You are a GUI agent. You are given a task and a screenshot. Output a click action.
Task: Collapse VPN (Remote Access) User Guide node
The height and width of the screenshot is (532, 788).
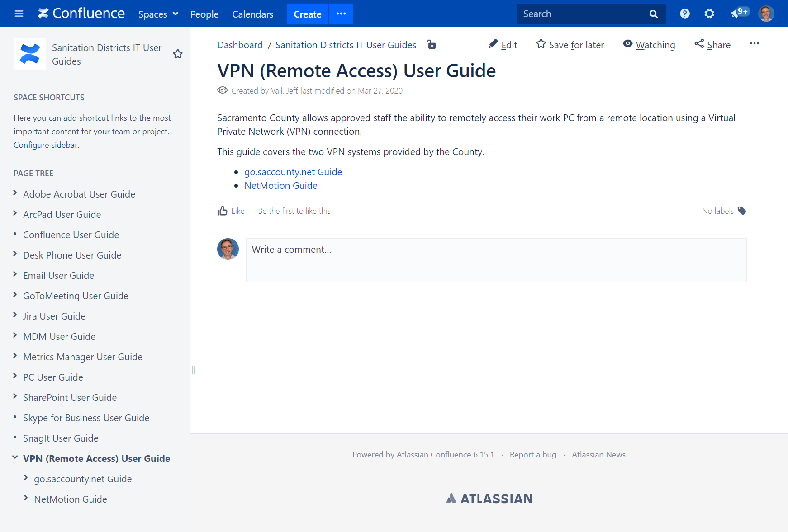click(15, 457)
